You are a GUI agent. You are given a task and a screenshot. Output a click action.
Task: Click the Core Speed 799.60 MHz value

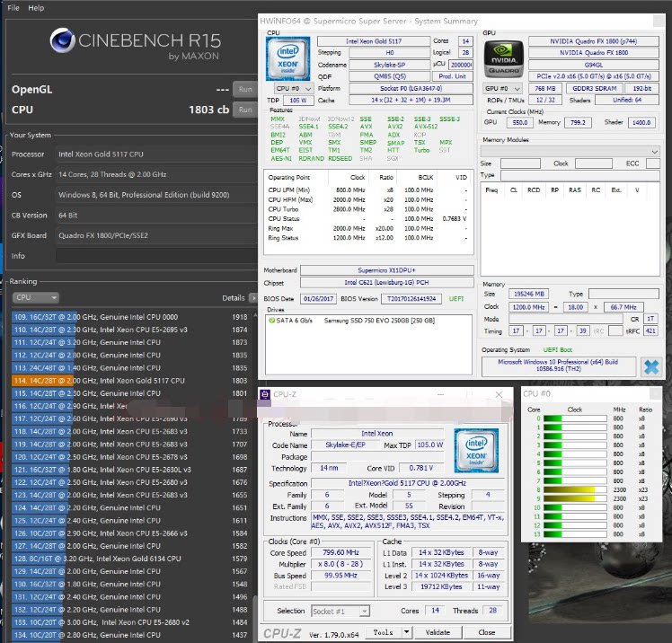(340, 552)
